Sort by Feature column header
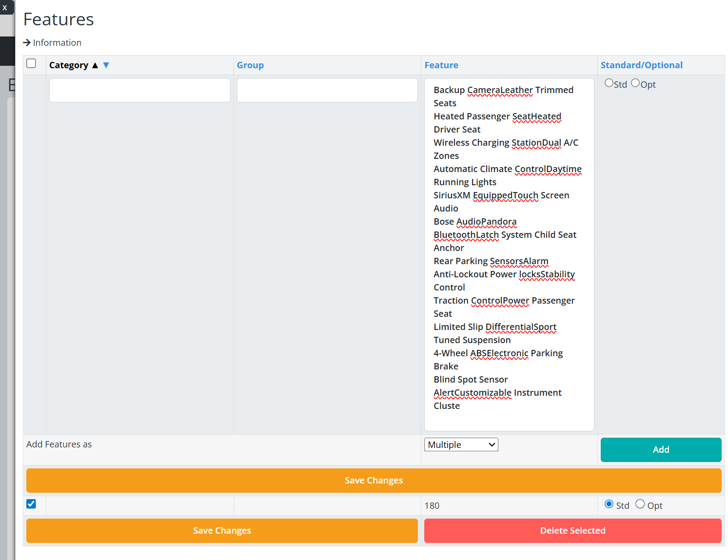 click(x=441, y=65)
